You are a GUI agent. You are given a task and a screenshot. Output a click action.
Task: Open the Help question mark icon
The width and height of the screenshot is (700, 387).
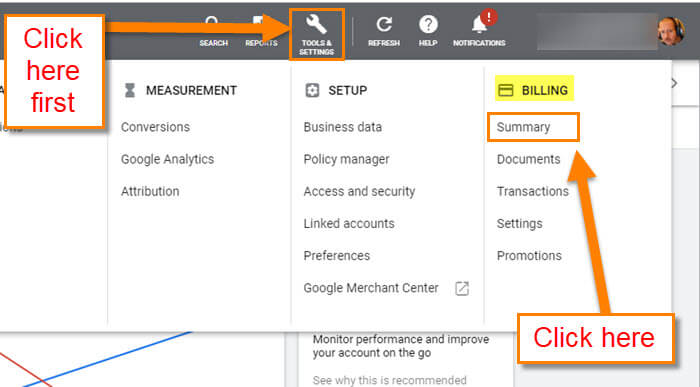pyautogui.click(x=428, y=25)
